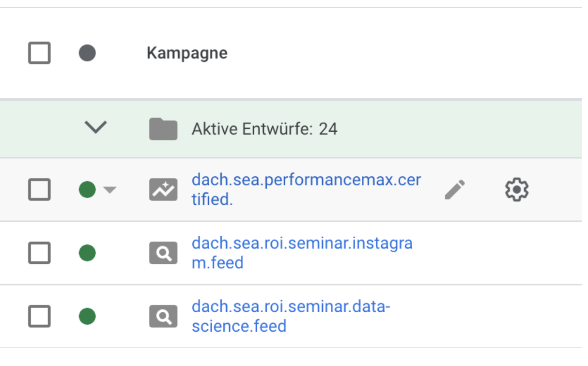588x366 pixels.
Task: Open settings gear for performancemax campaign
Action: click(x=516, y=189)
